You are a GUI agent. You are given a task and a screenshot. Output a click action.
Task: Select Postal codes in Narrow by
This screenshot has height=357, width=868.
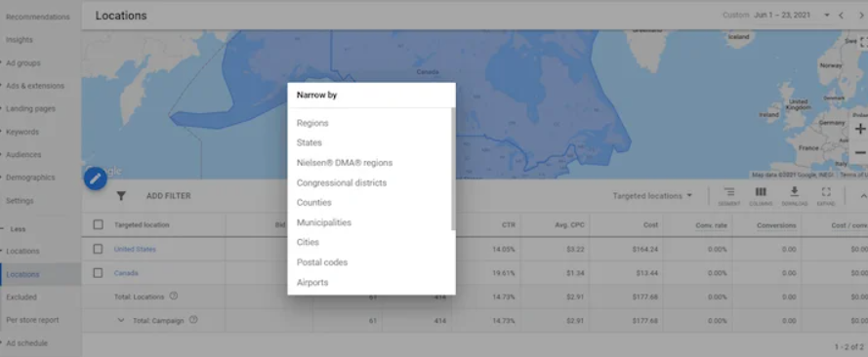(322, 262)
